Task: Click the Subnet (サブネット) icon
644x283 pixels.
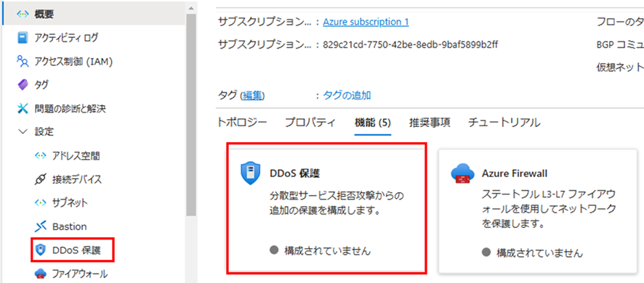Action: [40, 202]
